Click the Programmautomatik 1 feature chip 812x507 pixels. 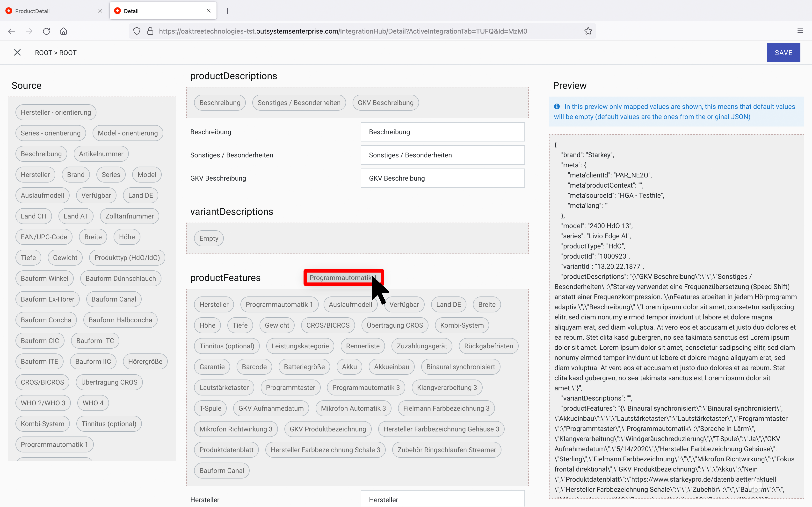280,304
